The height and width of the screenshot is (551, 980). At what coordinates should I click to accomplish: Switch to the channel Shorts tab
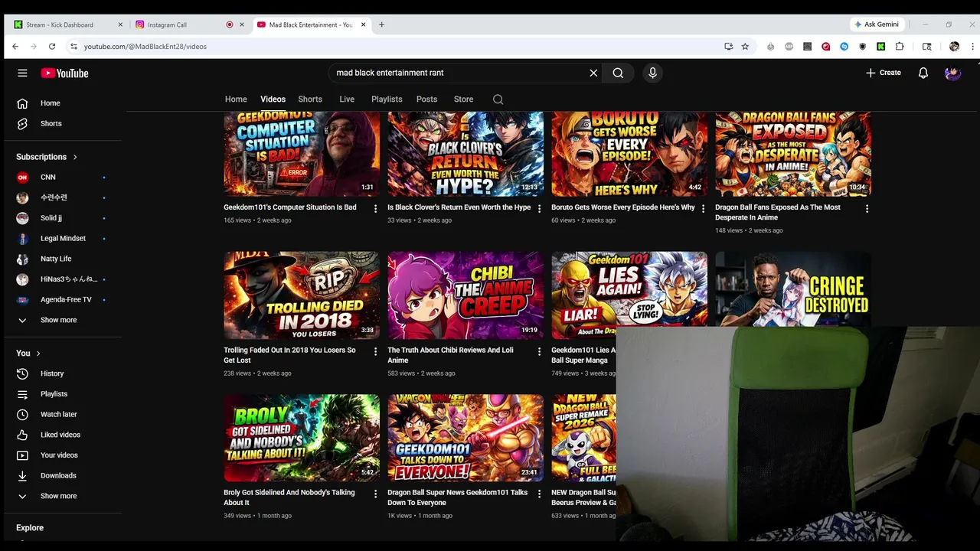[310, 99]
